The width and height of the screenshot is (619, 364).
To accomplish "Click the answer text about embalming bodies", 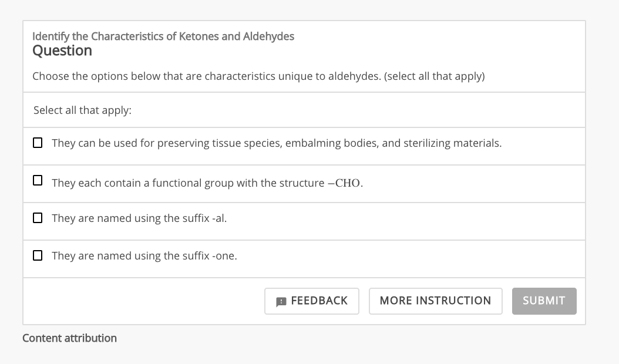I will click(277, 143).
